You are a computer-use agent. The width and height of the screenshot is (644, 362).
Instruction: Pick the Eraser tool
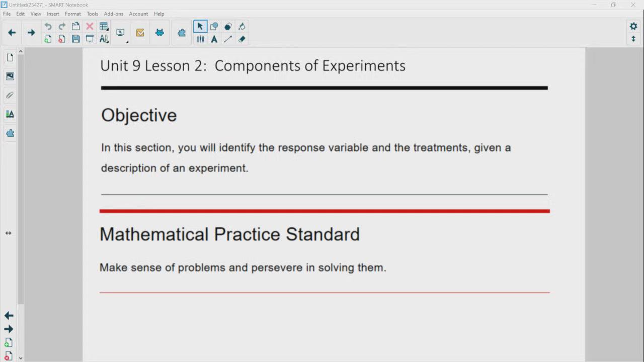(x=242, y=39)
